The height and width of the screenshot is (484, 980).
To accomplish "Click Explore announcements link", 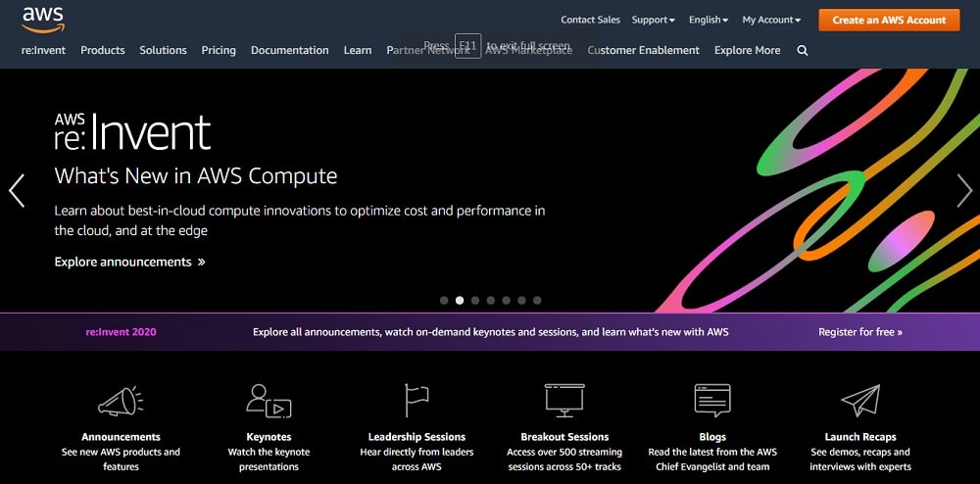I will 130,262.
